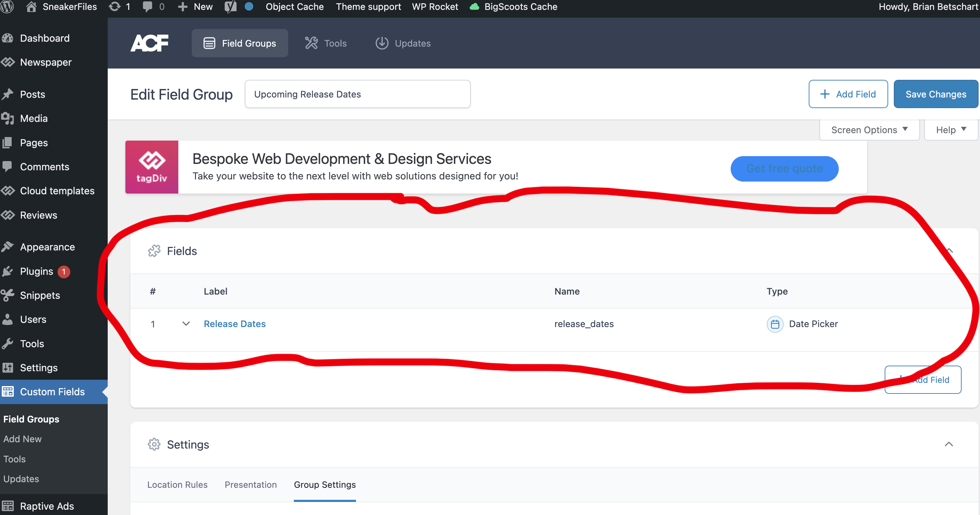980x515 pixels.
Task: Expand the Release Dates field row chevron
Action: tap(186, 324)
